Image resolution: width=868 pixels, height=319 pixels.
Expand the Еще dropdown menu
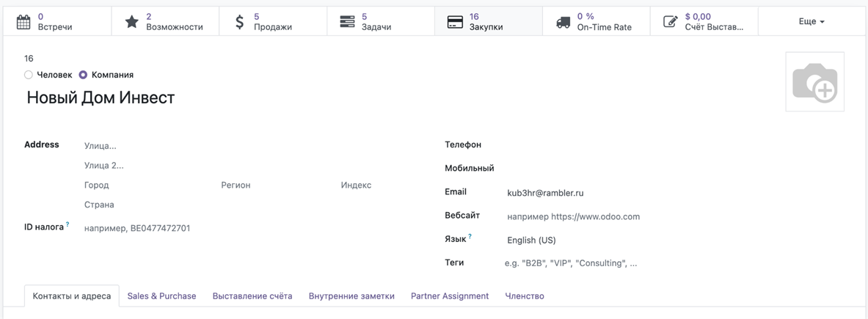coord(812,22)
